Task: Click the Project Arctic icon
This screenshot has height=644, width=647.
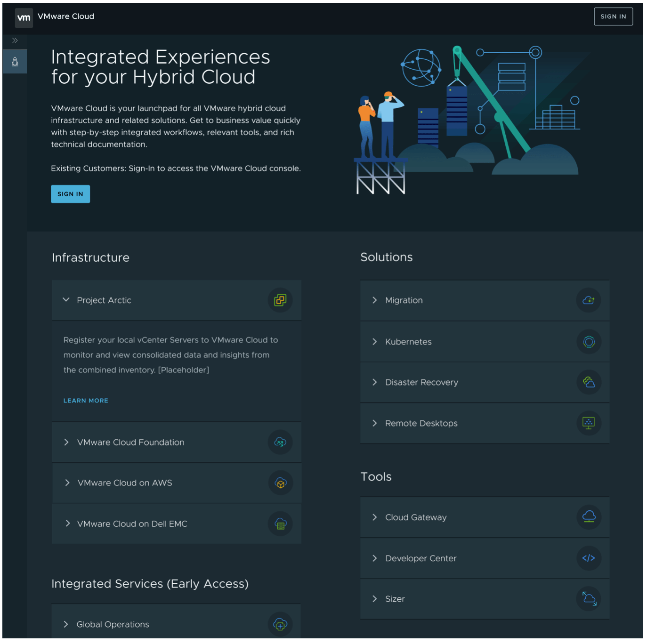Action: pos(280,300)
